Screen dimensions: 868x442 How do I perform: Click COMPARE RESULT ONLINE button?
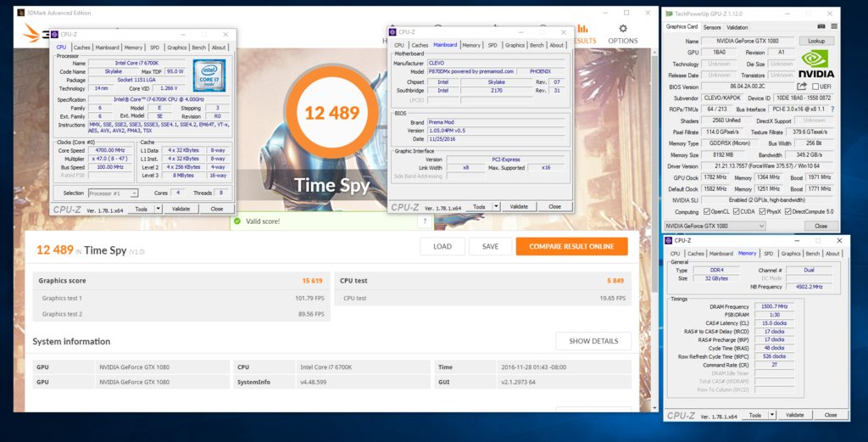pos(571,247)
